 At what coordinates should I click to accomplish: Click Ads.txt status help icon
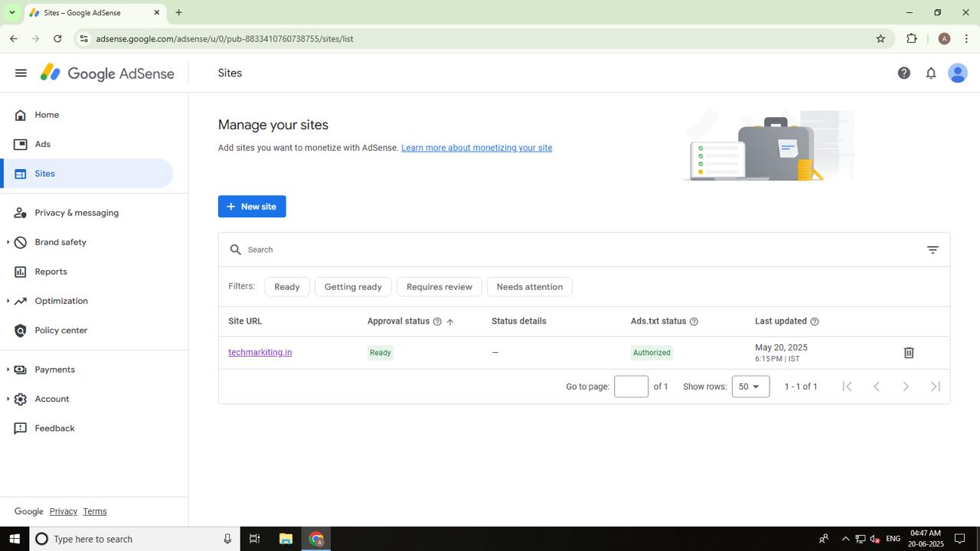pyautogui.click(x=694, y=321)
